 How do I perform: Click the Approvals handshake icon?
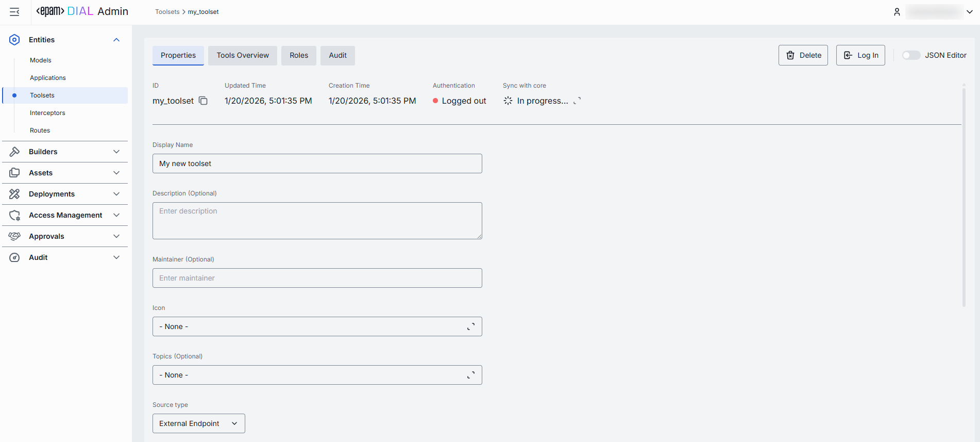(x=14, y=236)
